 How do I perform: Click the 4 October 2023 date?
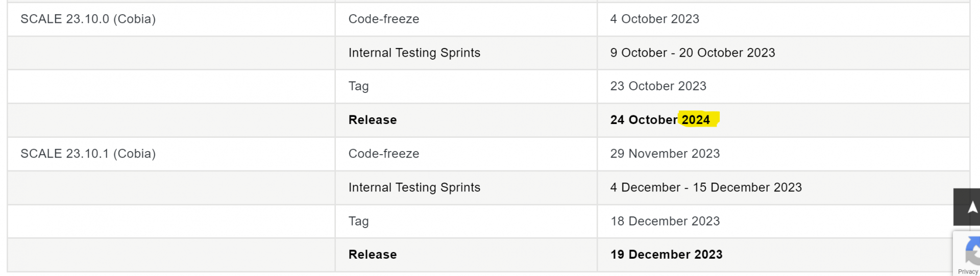tap(655, 19)
